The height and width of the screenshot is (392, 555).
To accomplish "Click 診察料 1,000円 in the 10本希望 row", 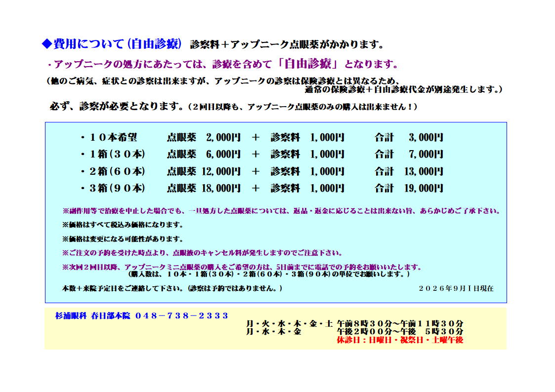I will click(x=307, y=137).
